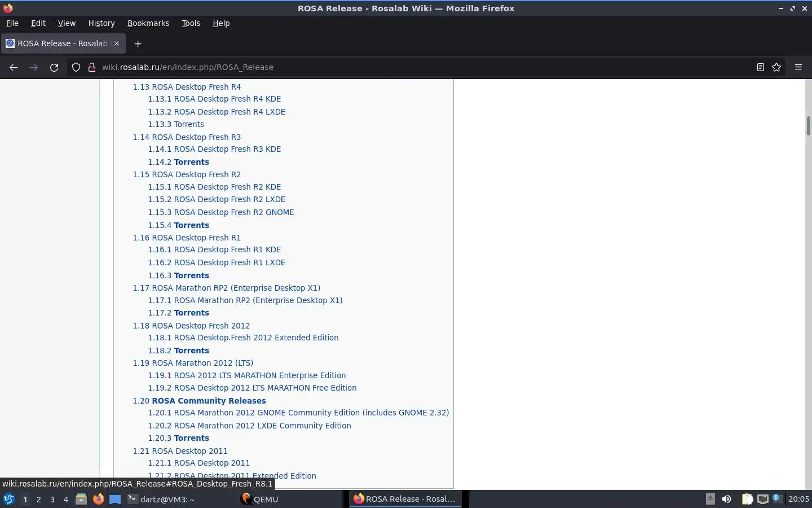Launch Firefox from taskbar launcher
This screenshot has height=508, width=812.
point(98,499)
